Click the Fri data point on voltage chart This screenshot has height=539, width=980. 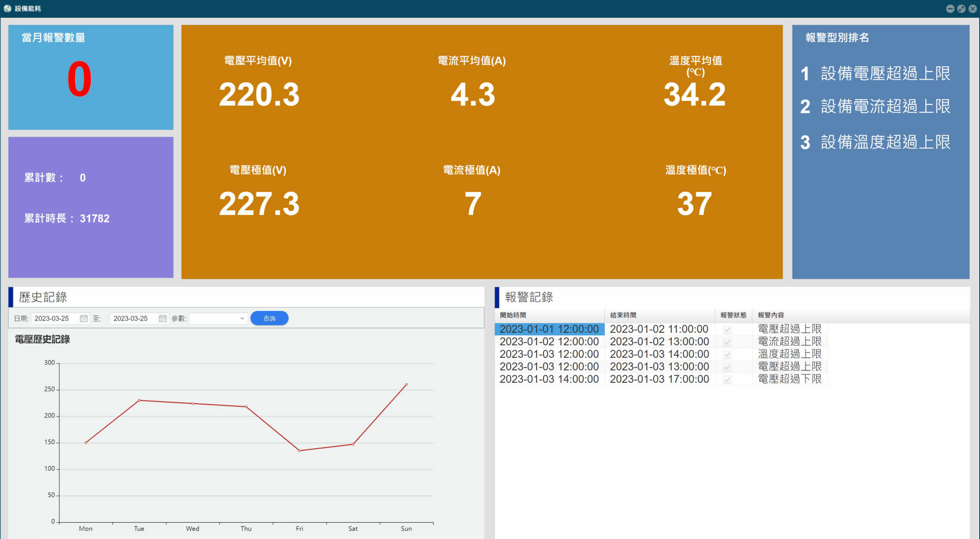(300, 451)
